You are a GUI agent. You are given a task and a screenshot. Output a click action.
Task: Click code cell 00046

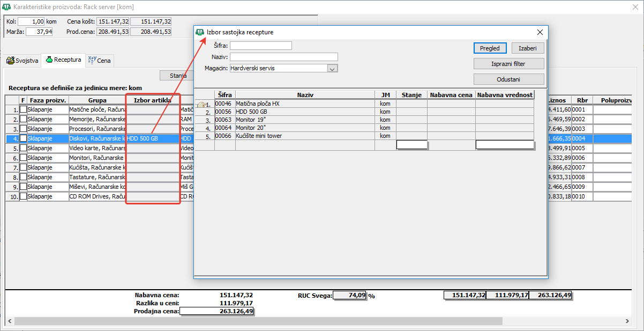pos(225,104)
